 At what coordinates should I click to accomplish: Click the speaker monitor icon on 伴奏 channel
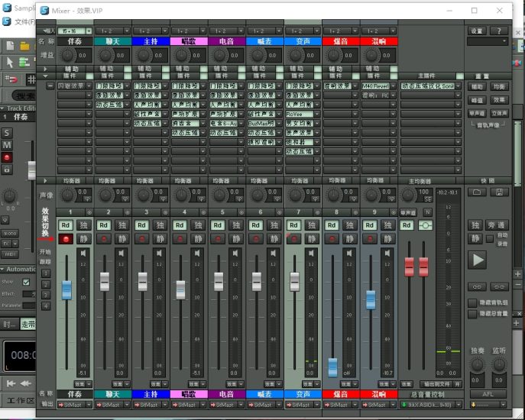click(x=83, y=254)
